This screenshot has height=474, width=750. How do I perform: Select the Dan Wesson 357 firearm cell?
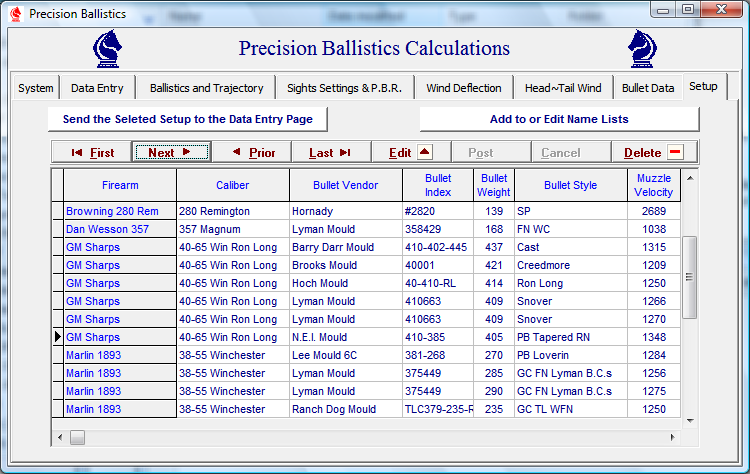pos(107,230)
